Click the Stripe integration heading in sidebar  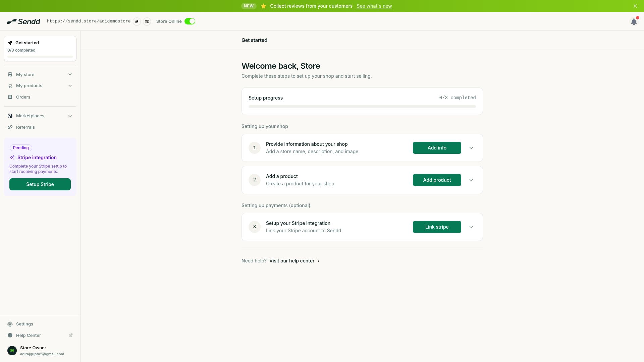[x=37, y=158]
